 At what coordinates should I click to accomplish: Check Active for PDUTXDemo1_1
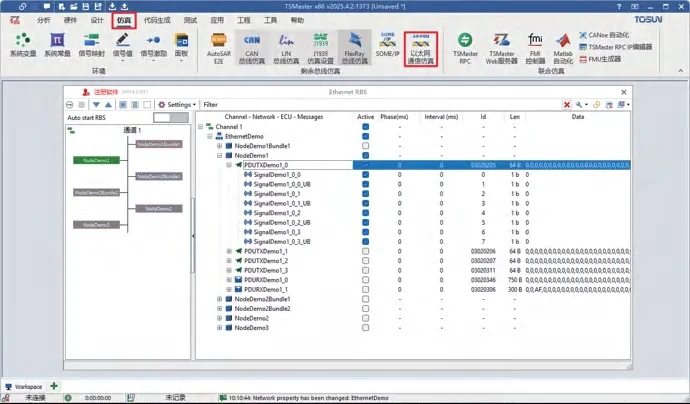(365, 251)
